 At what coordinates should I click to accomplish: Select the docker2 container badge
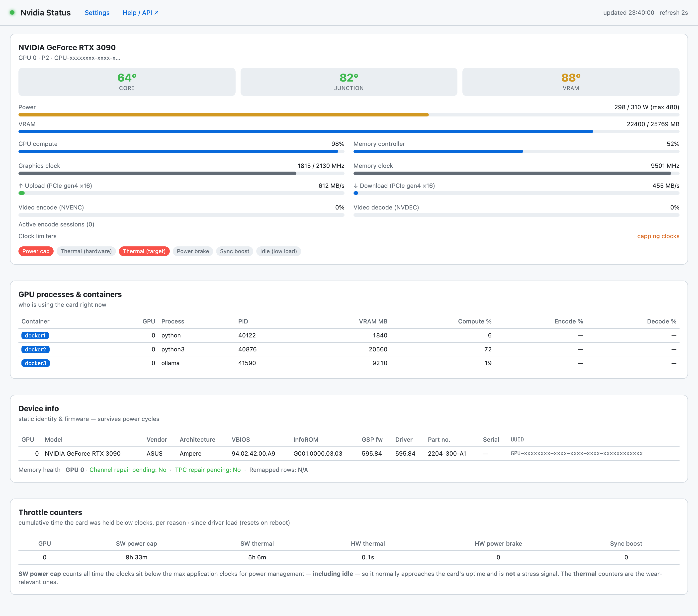click(35, 349)
